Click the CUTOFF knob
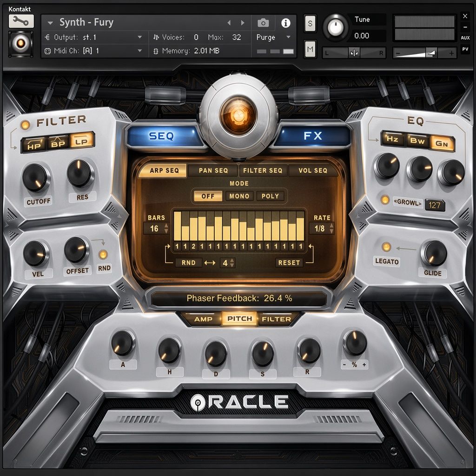Viewport: 476px width, 476px height. (35, 178)
